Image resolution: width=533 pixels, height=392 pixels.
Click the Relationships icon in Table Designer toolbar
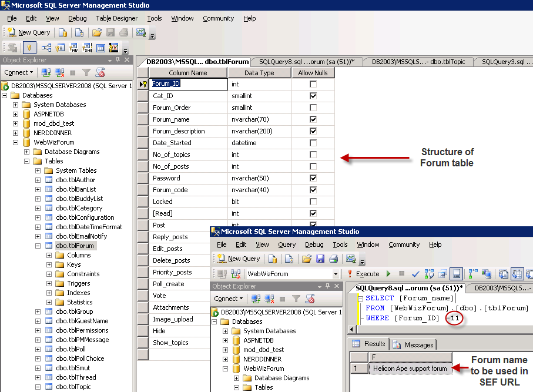tap(45, 48)
